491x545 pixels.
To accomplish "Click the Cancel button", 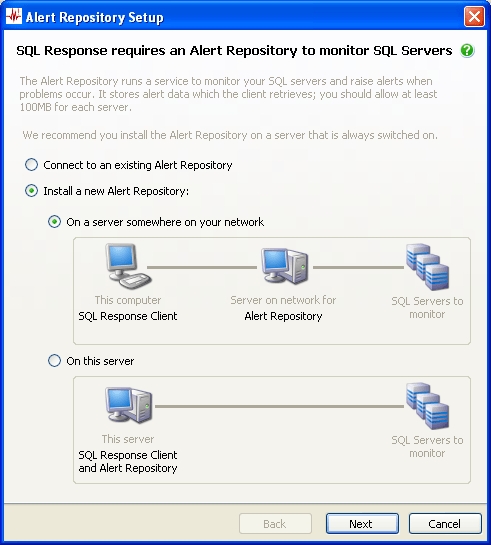I will coord(445,523).
